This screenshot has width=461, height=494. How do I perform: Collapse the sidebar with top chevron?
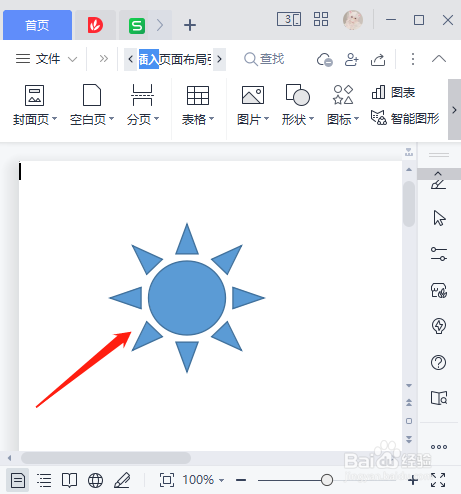pos(438,174)
